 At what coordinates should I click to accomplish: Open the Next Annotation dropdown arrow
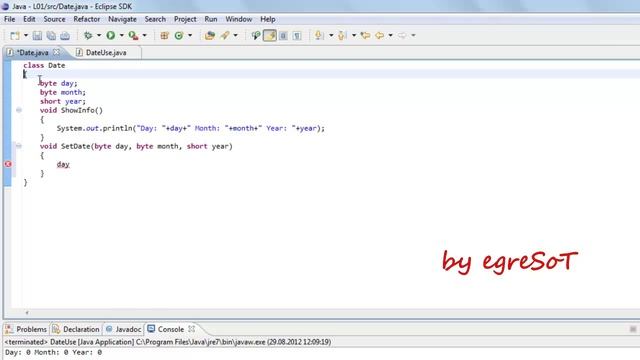[331, 36]
